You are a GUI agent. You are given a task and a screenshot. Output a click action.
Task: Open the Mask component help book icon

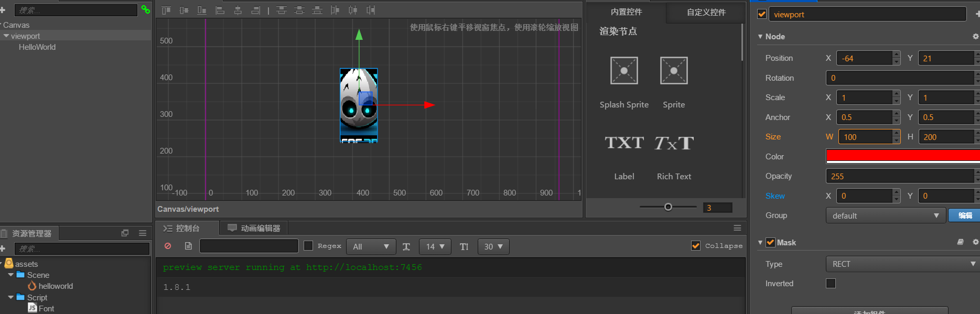coord(960,242)
